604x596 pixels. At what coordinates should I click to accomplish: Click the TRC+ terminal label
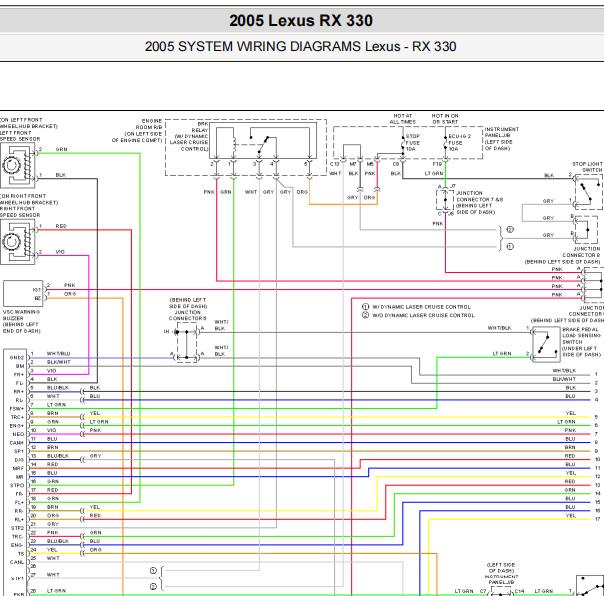click(17, 417)
